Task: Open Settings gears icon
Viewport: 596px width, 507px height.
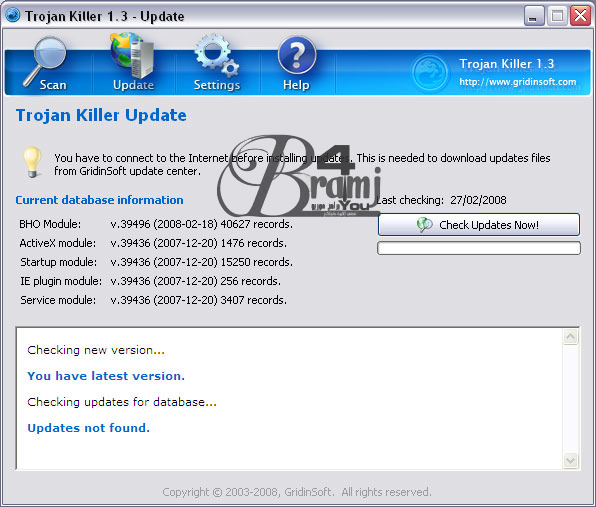Action: point(217,55)
